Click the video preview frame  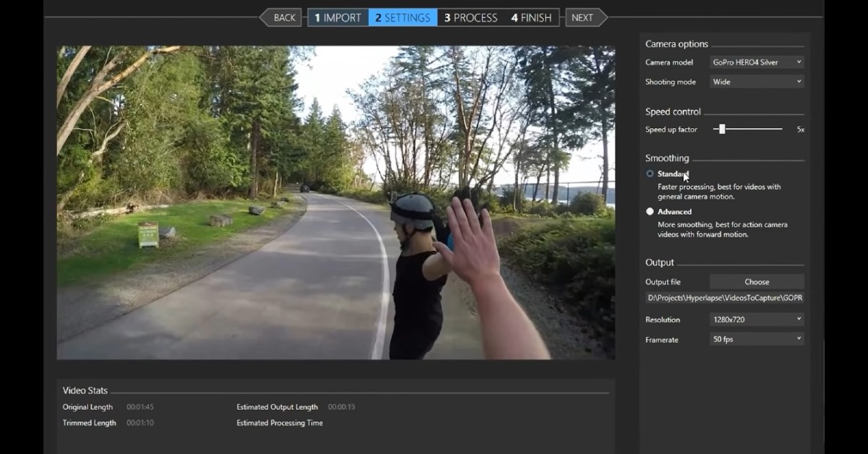[x=335, y=202]
